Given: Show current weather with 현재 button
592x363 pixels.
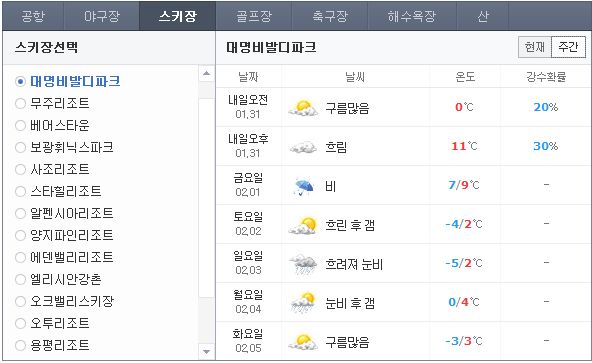Looking at the screenshot, I should point(535,47).
